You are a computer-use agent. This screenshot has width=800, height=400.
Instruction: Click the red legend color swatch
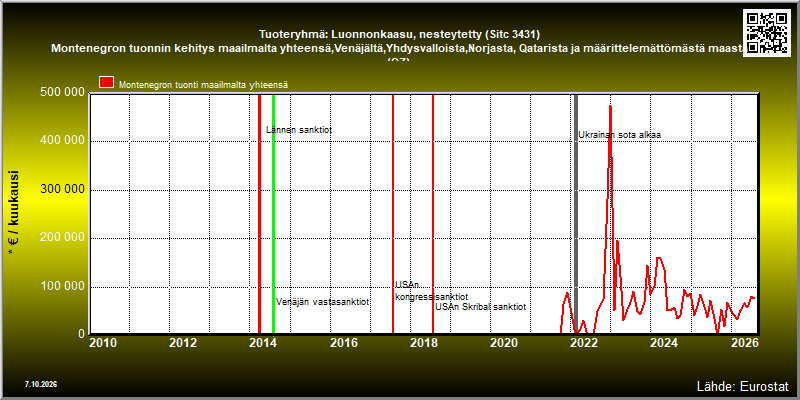click(107, 83)
